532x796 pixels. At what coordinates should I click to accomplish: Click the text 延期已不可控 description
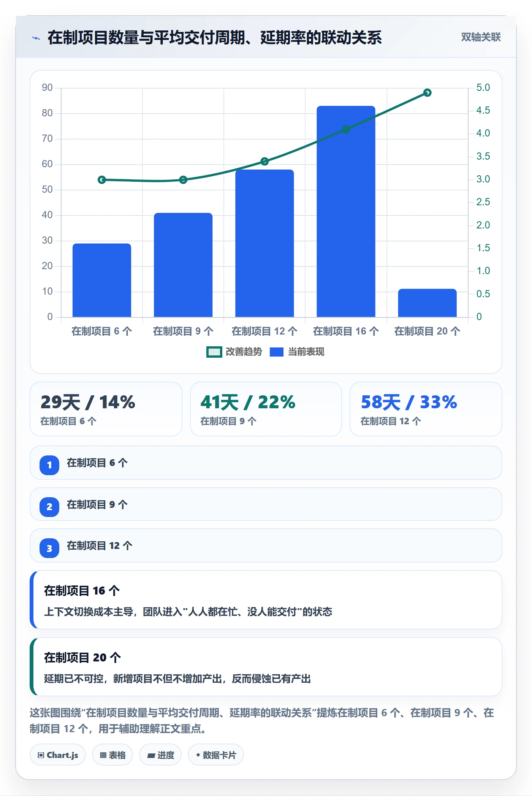[177, 679]
